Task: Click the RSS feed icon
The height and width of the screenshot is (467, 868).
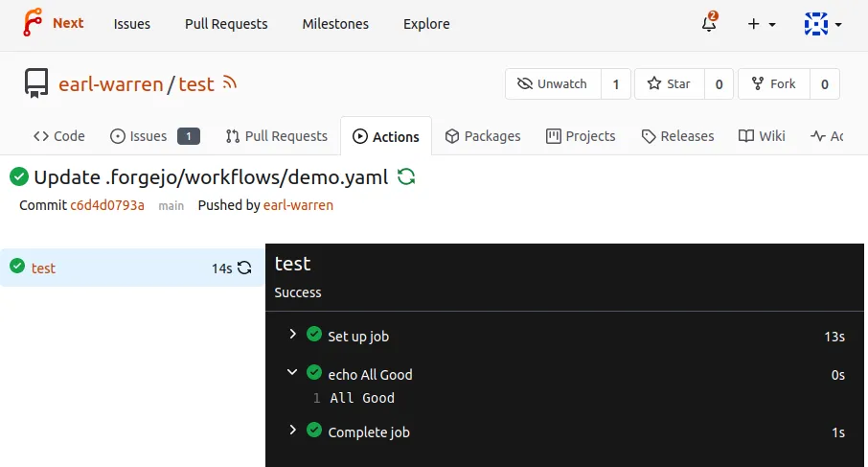Action: [230, 83]
